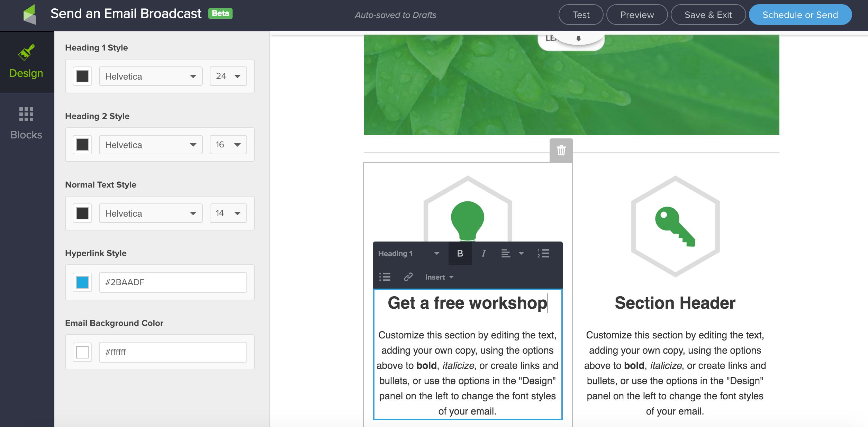Screen dimensions: 868x427
Task: Click the Schedule or Send button
Action: 800,15
